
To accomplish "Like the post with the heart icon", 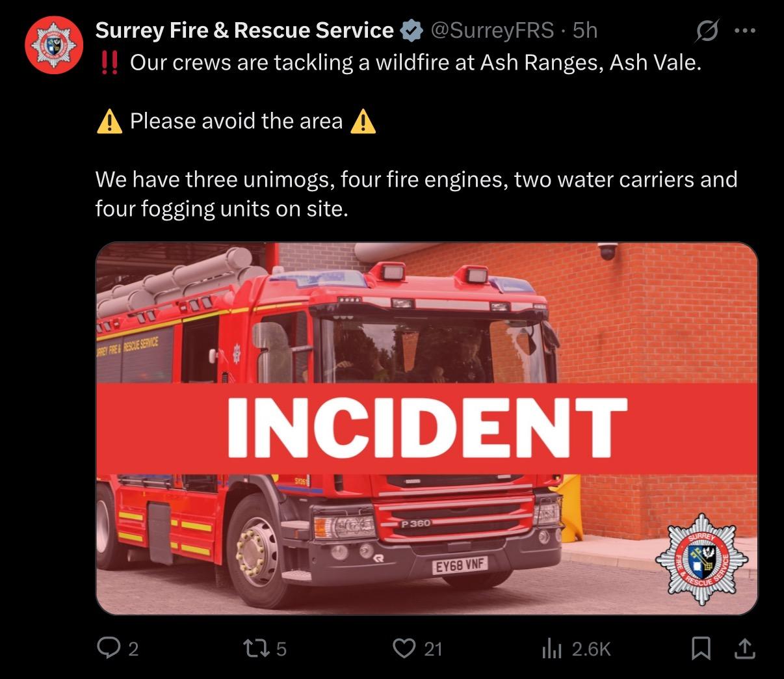I will [404, 648].
